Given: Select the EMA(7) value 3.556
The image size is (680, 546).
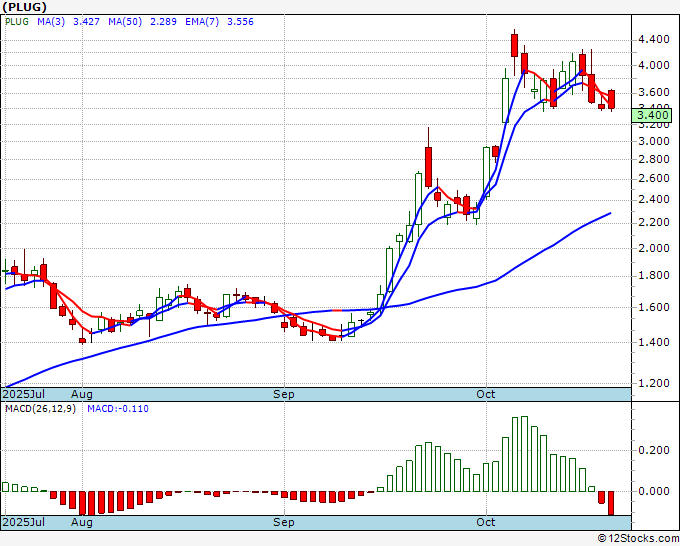Looking at the screenshot, I should pos(240,22).
